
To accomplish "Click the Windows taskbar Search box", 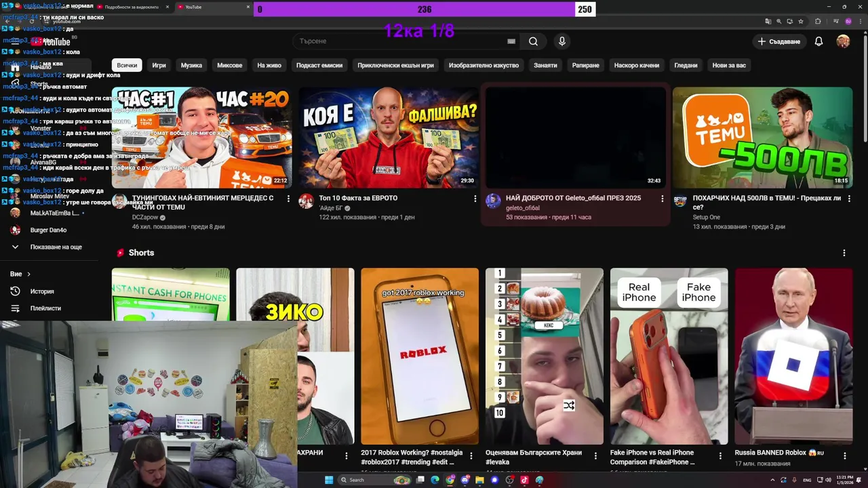I will click(374, 480).
